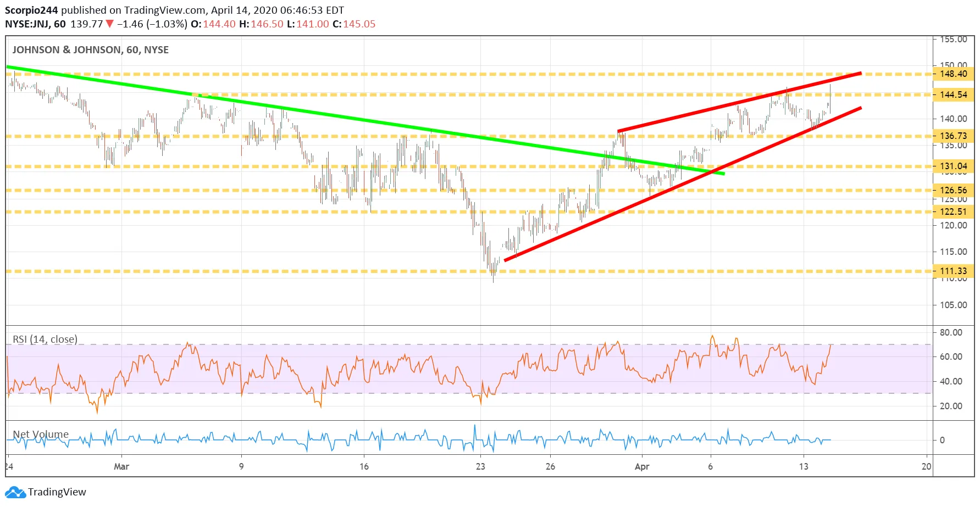Select the 126.56 price level label
This screenshot has width=980, height=507.
954,190
